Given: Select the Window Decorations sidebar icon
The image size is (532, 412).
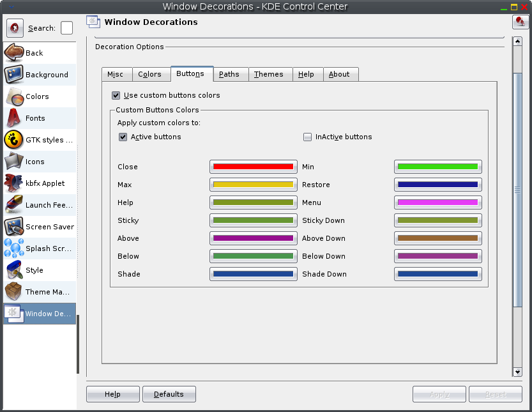Looking at the screenshot, I should [13, 313].
